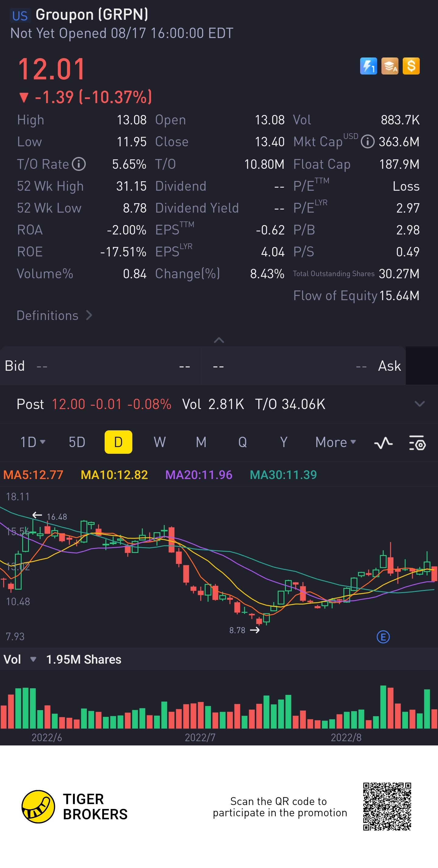This screenshot has height=868, width=438.
Task: Tap the market status Not Yet Opened line
Action: pos(122,33)
